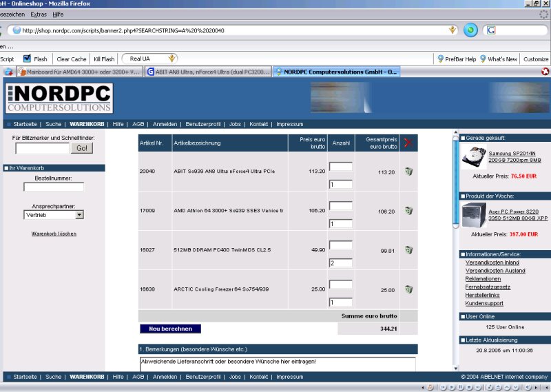Click the Blitzmerker und Schnellfinder input field
Screen dimensions: 551x392
tap(42, 148)
